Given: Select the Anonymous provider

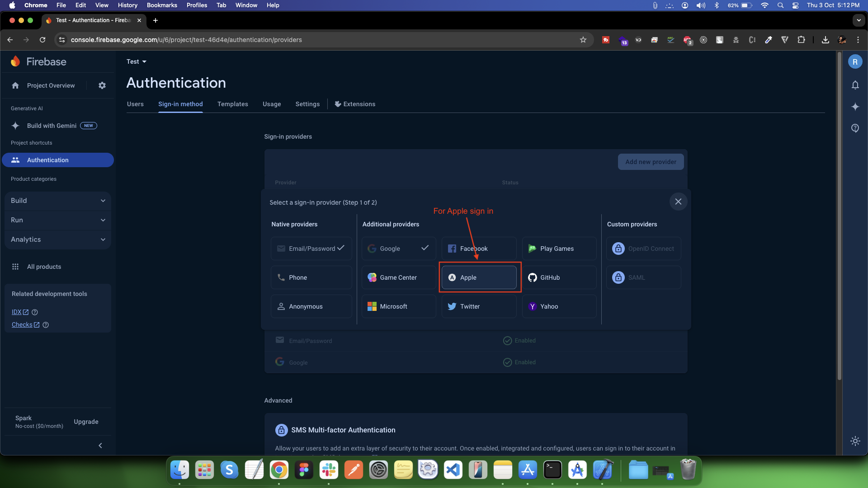Looking at the screenshot, I should click(311, 306).
